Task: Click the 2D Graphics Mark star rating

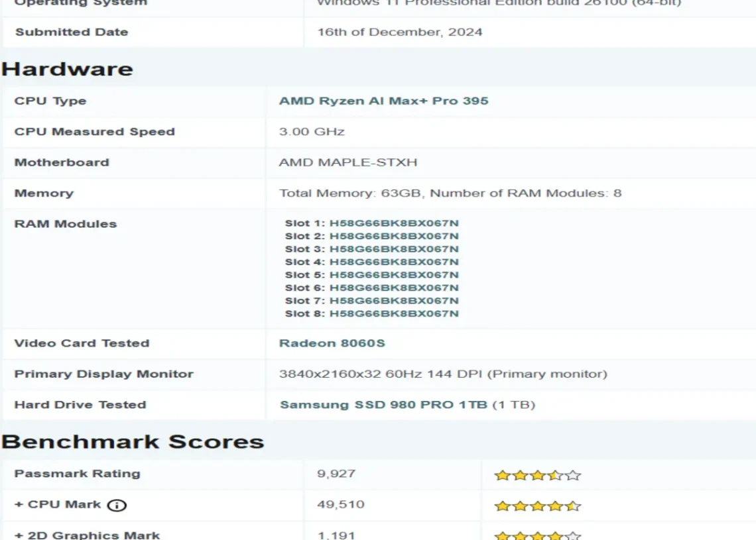Action: [x=538, y=535]
